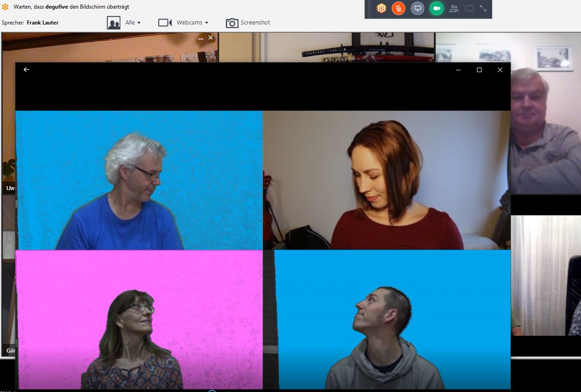581x392 pixels.
Task: Select the video of the grey-haired man in blue
Action: click(x=139, y=180)
